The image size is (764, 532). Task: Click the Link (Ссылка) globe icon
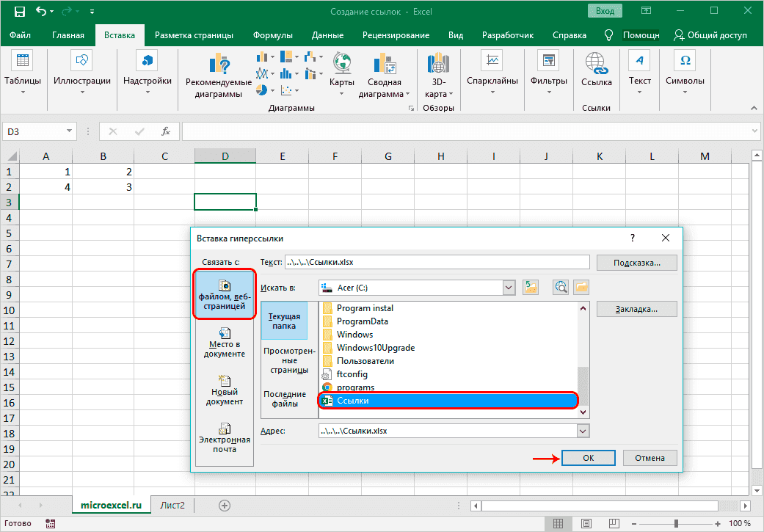click(x=596, y=65)
